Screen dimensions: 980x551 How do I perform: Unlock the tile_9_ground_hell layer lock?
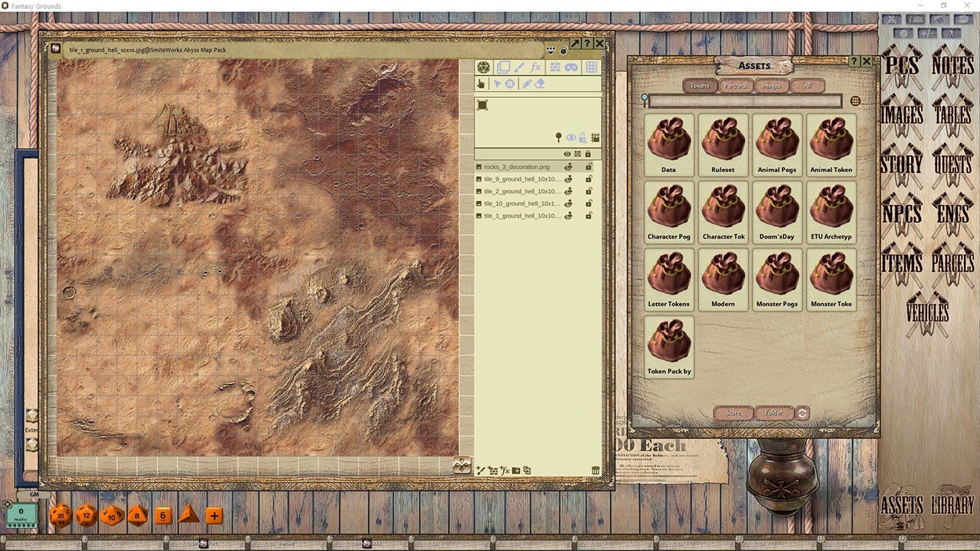pyautogui.click(x=589, y=179)
